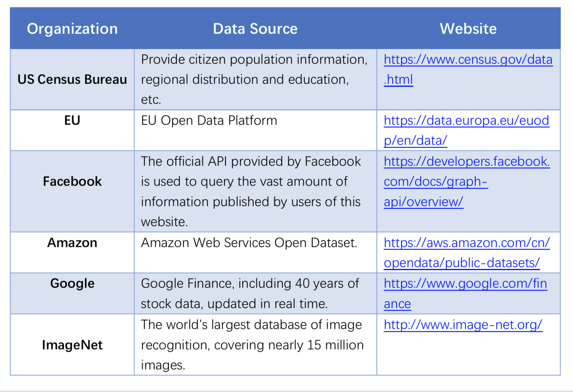Click the Data Source column header
Viewport: 573px width, 392px height.
pos(255,29)
